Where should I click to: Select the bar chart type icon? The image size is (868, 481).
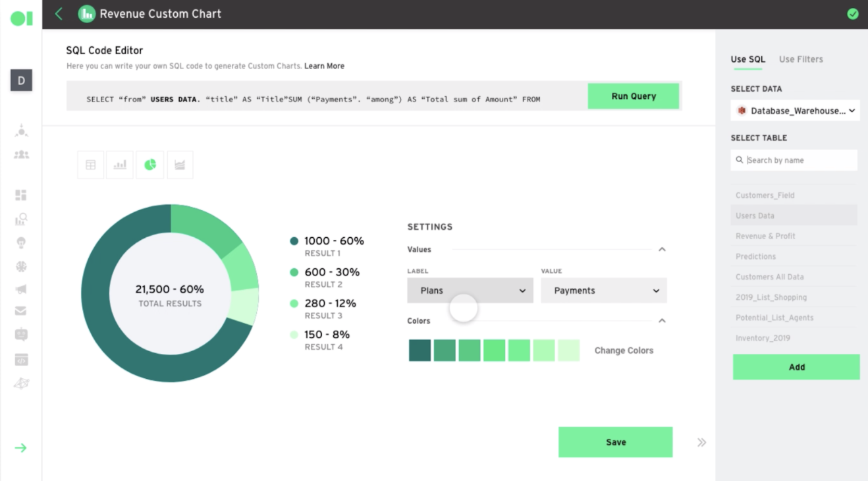120,165
